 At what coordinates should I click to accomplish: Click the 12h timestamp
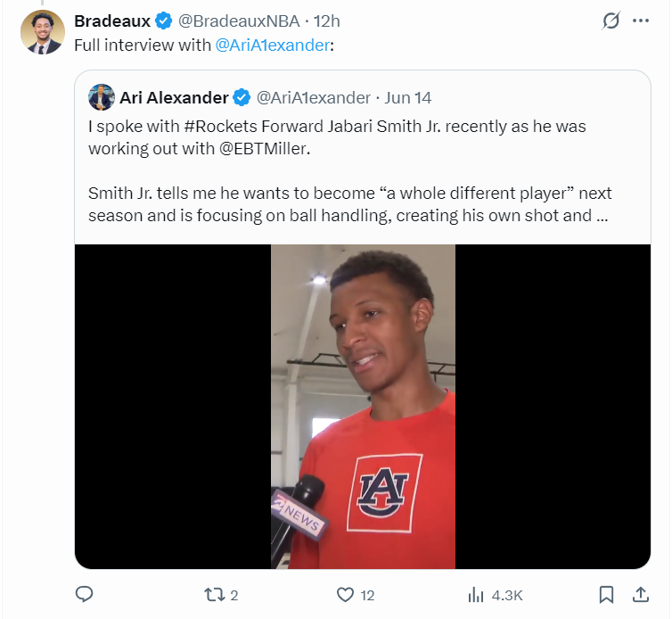[x=327, y=21]
